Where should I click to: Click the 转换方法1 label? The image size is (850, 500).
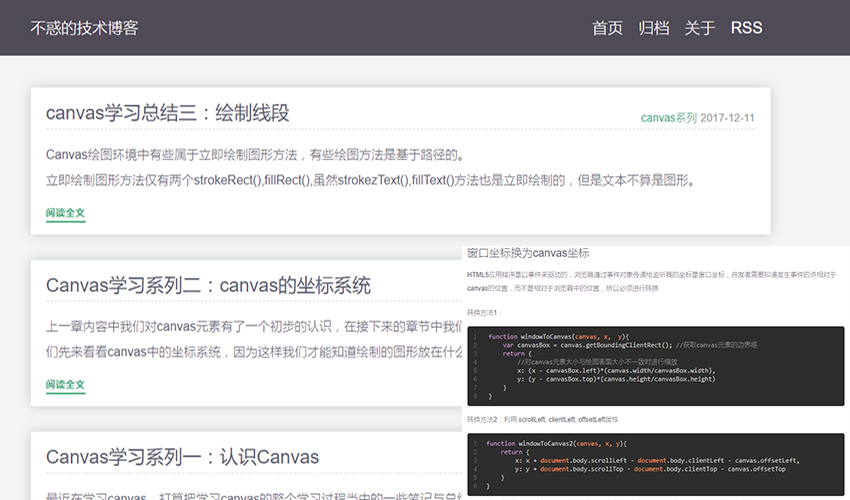coord(486,313)
